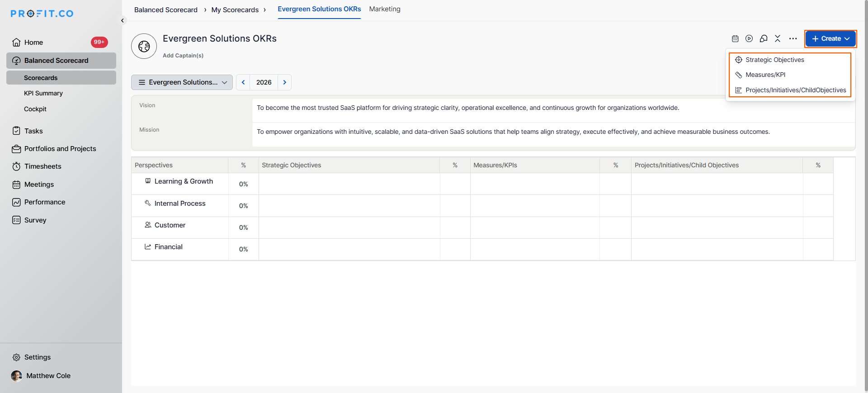Advance to the next year after 2026

(284, 82)
